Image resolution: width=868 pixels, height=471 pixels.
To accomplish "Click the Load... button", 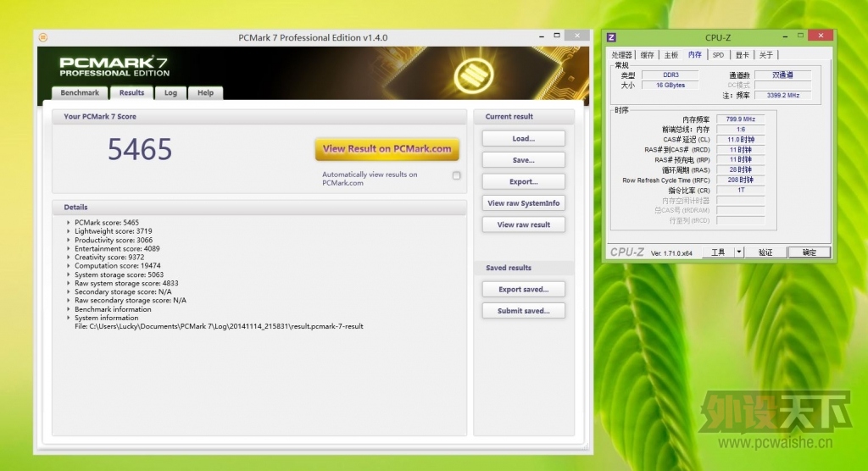I will 524,139.
